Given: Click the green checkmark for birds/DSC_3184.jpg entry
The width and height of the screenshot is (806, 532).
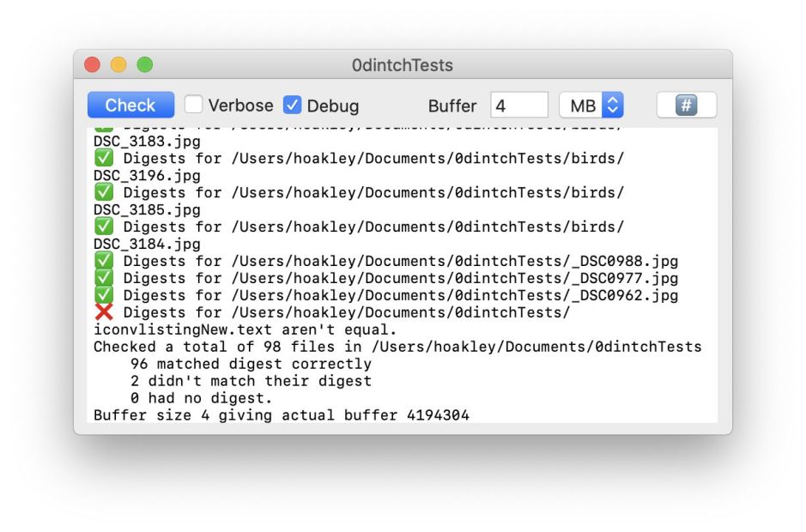Looking at the screenshot, I should coord(103,227).
